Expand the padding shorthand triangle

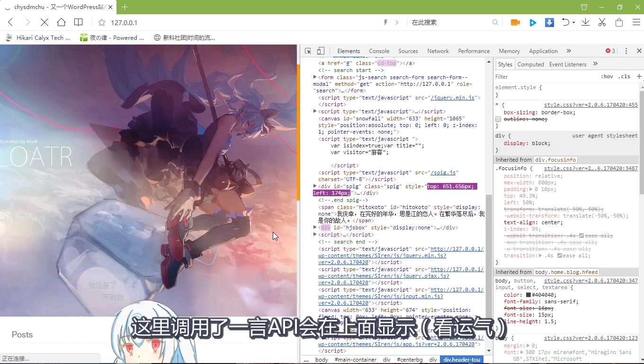tap(531, 189)
